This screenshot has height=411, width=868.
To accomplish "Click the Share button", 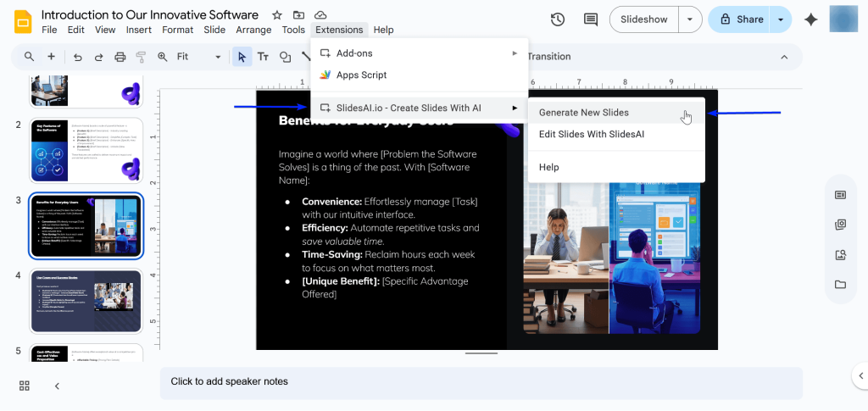I will click(741, 19).
